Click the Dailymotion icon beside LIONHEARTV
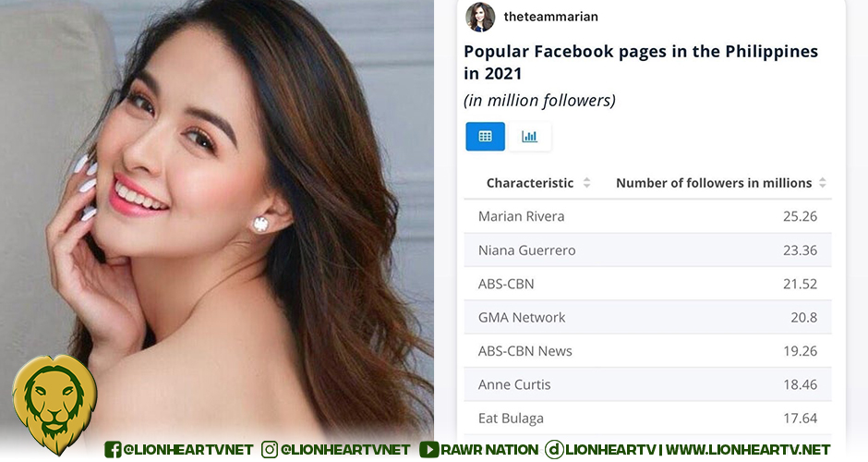The width and height of the screenshot is (868, 462). [x=553, y=449]
